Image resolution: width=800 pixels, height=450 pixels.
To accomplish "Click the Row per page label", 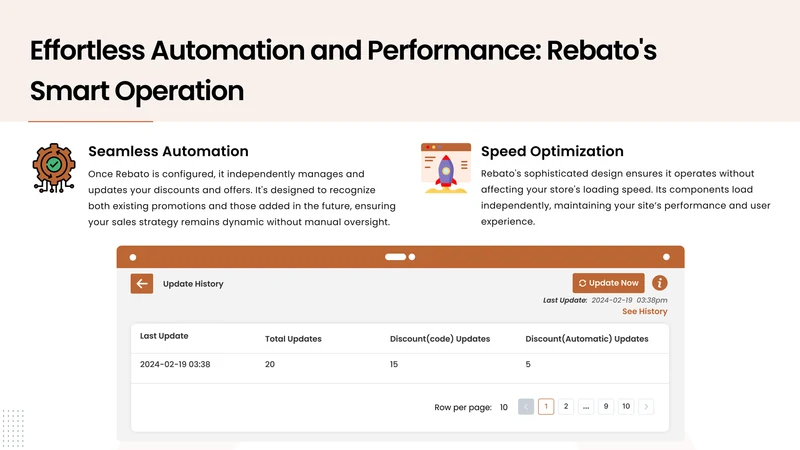I will pyautogui.click(x=463, y=407).
